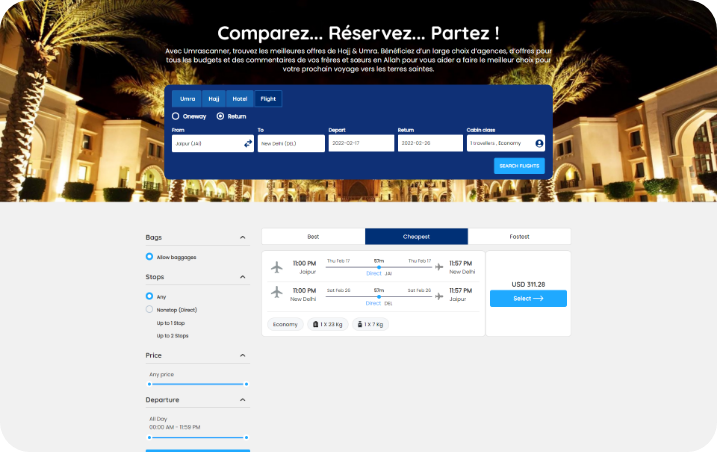Viewport: 717px width, 452px height.
Task: Click the price slider left handle
Action: (x=150, y=384)
